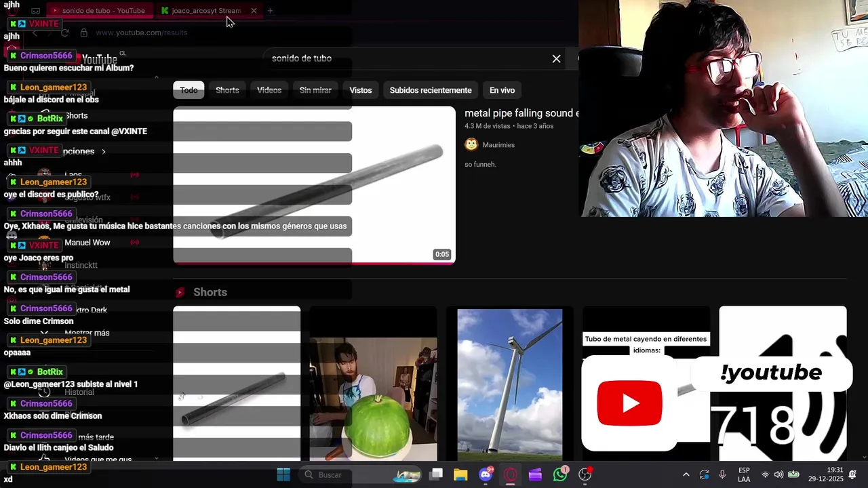Open Discord from the taskbar

coord(486,474)
